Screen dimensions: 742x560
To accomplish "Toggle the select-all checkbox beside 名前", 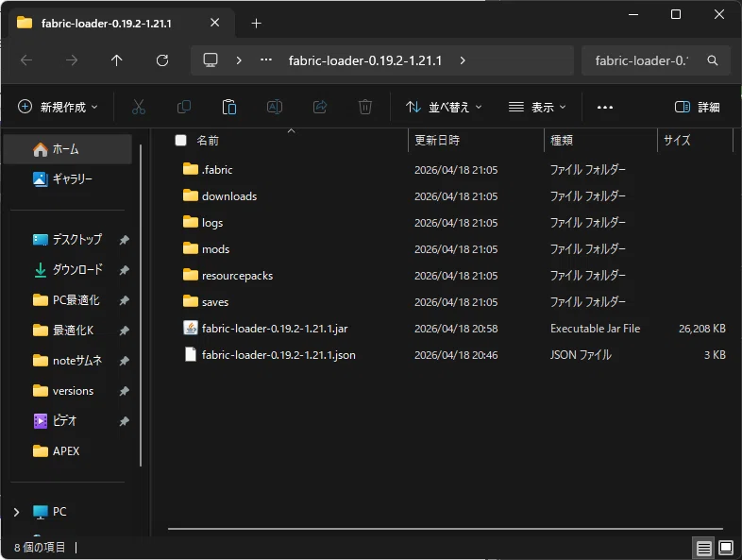I will pos(180,140).
